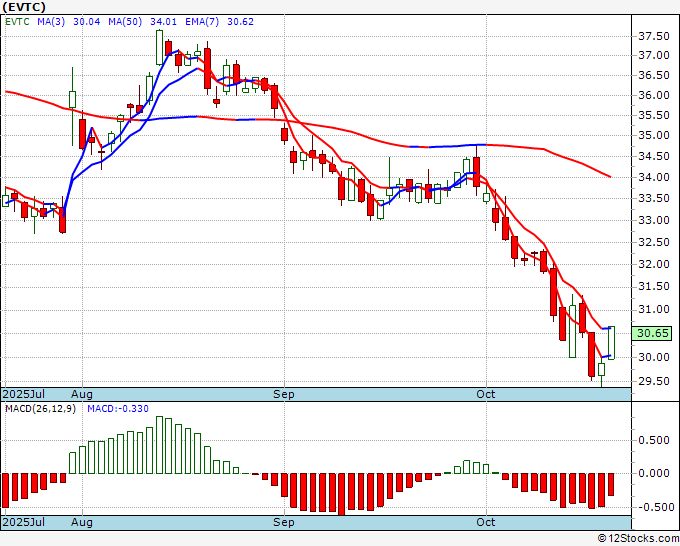This screenshot has width=680, height=546.
Task: Click the 2025Jul label on the price timeline
Action: pyautogui.click(x=23, y=394)
